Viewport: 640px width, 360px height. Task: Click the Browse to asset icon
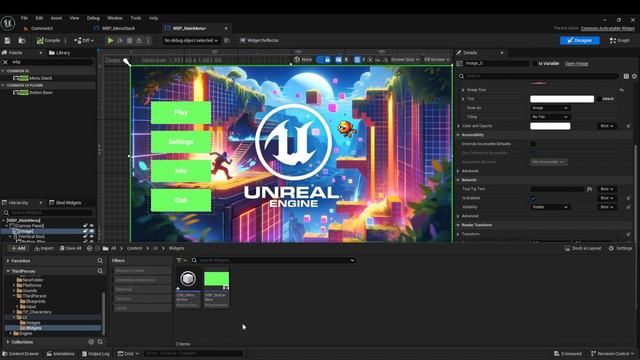coord(22,40)
